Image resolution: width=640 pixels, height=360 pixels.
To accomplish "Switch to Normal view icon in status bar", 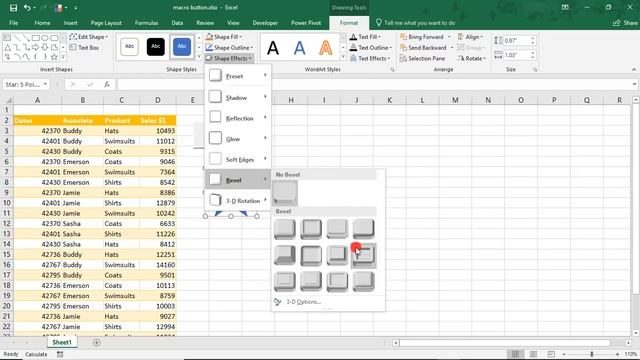I will pyautogui.click(x=516, y=354).
